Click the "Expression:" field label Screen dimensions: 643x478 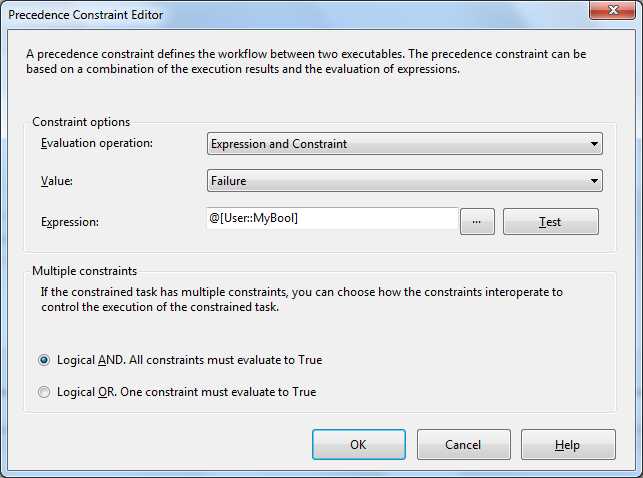point(70,222)
